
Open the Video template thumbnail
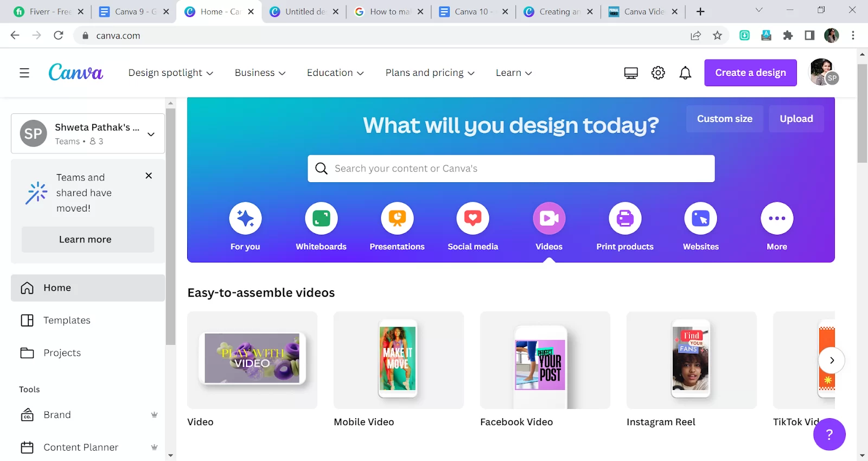pyautogui.click(x=252, y=360)
